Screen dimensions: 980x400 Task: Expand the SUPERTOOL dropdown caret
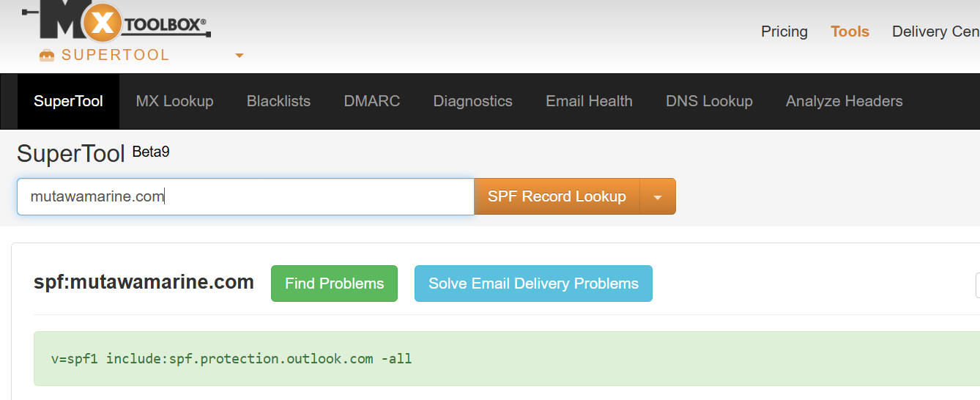tap(239, 56)
